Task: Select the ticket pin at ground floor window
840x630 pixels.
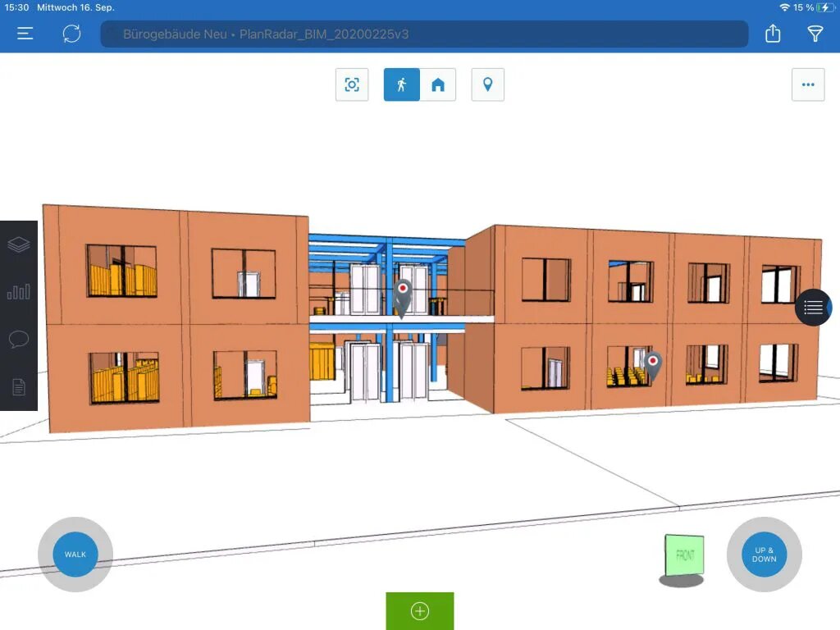Action: [x=652, y=366]
